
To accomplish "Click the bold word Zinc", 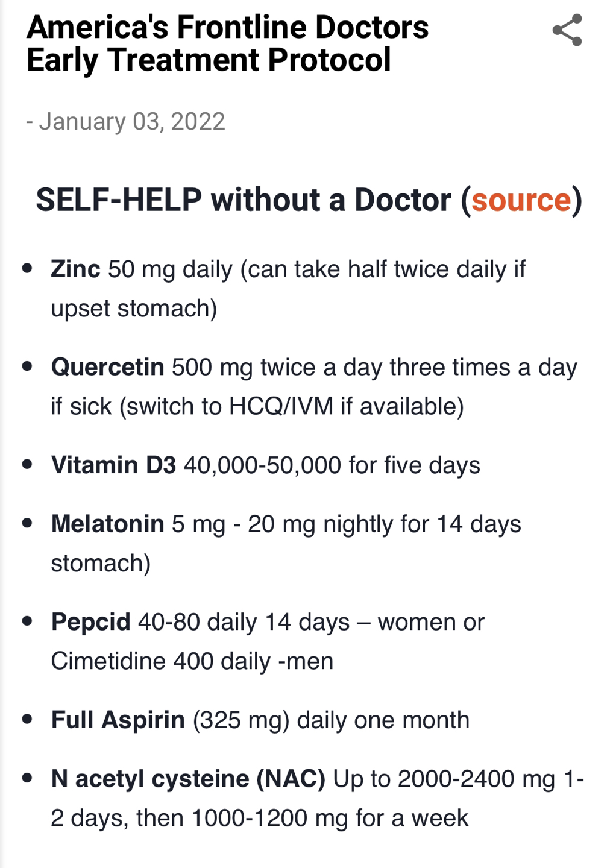I will [x=75, y=269].
